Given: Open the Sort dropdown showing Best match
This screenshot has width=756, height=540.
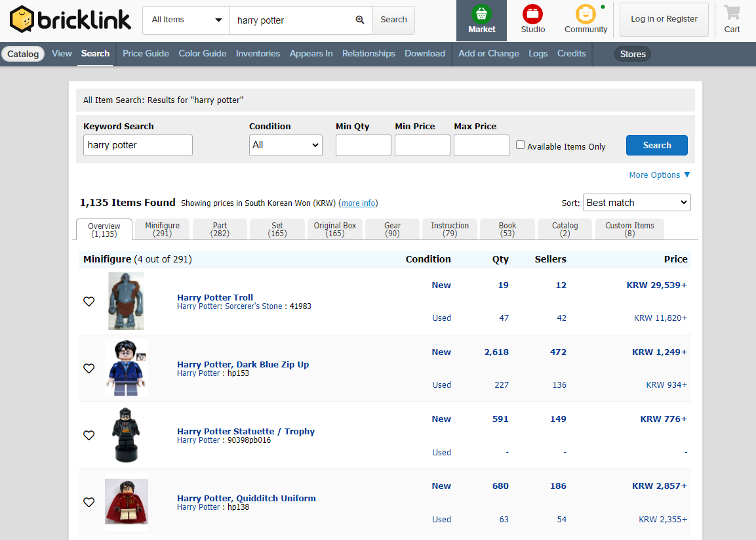Looking at the screenshot, I should [637, 203].
